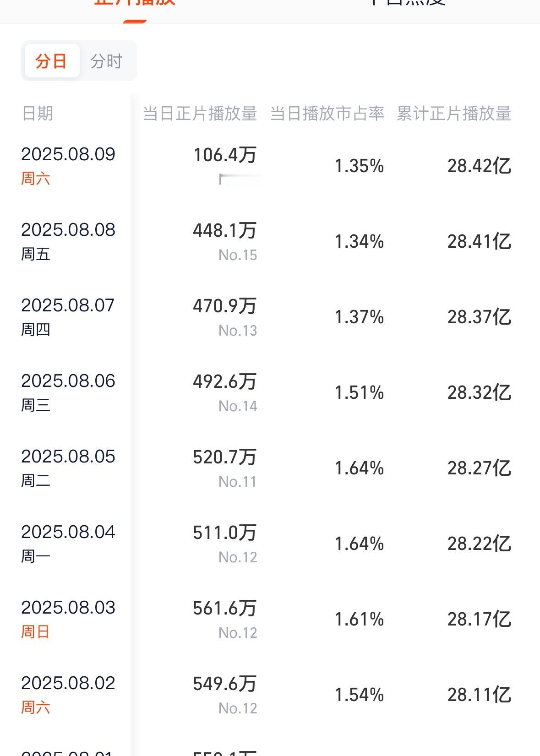Select the 2025.08.09 date row
540x756 pixels.
click(x=270, y=166)
